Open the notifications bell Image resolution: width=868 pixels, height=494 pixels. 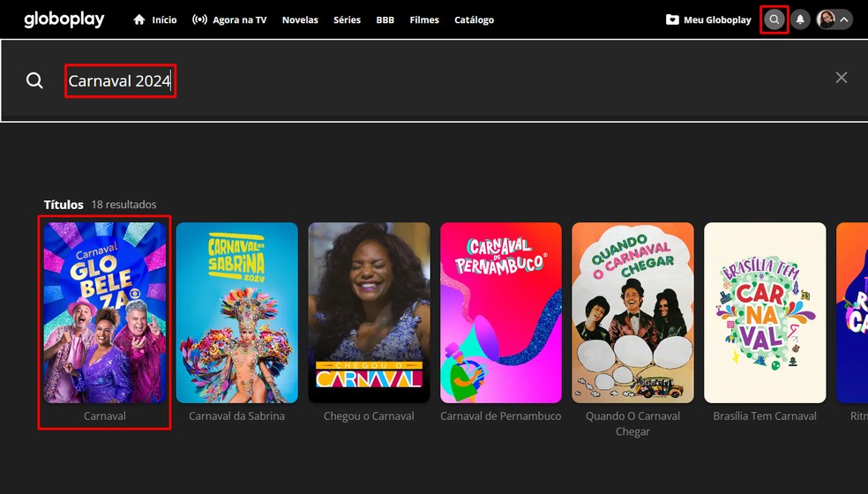tap(800, 19)
